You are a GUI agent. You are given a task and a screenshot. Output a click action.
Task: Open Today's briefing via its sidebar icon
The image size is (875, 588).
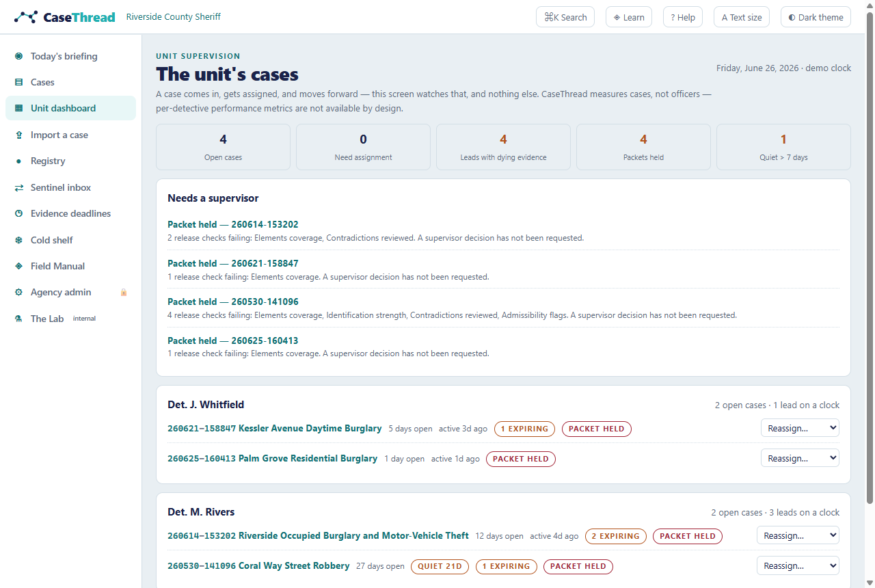[x=18, y=56]
